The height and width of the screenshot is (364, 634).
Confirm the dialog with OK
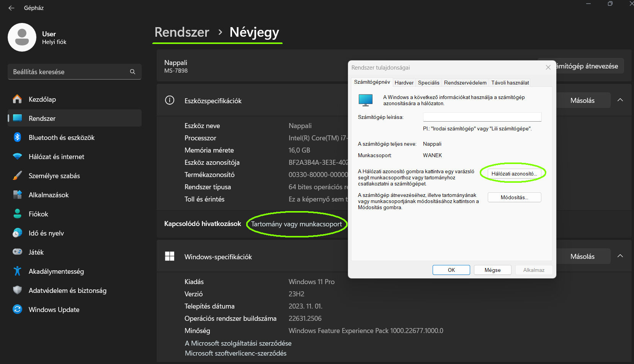(x=451, y=270)
